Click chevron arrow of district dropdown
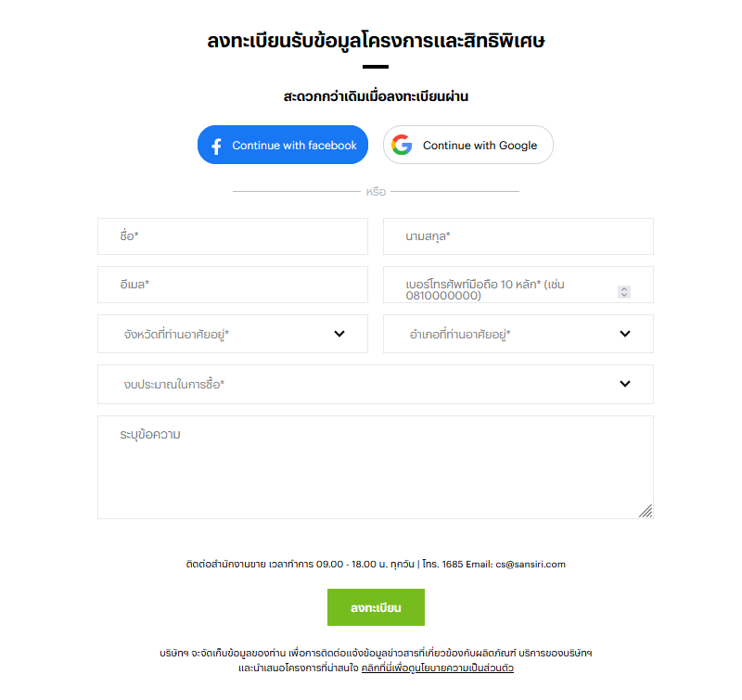 coord(625,334)
